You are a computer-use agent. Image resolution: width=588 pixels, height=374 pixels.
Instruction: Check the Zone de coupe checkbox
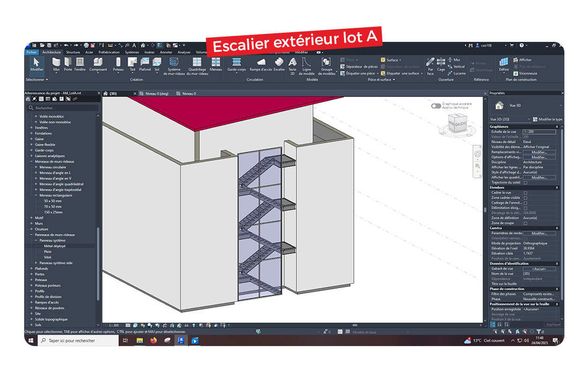pyautogui.click(x=525, y=223)
